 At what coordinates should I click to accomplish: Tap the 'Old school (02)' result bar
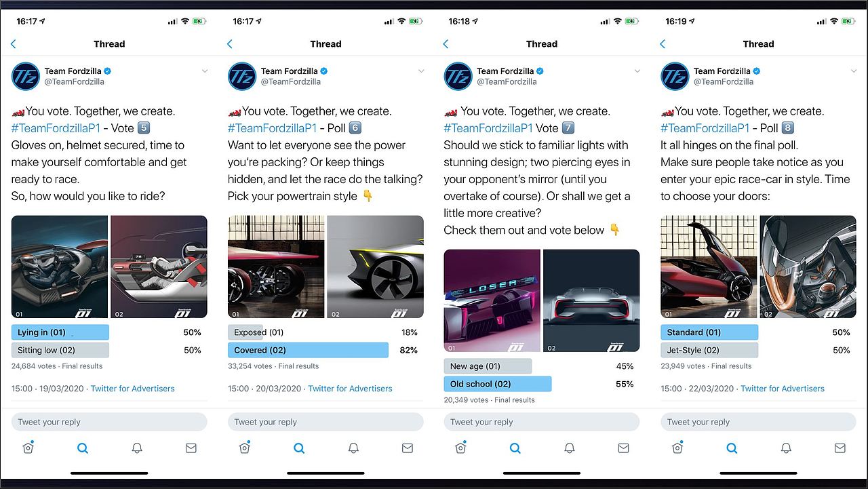(x=498, y=384)
